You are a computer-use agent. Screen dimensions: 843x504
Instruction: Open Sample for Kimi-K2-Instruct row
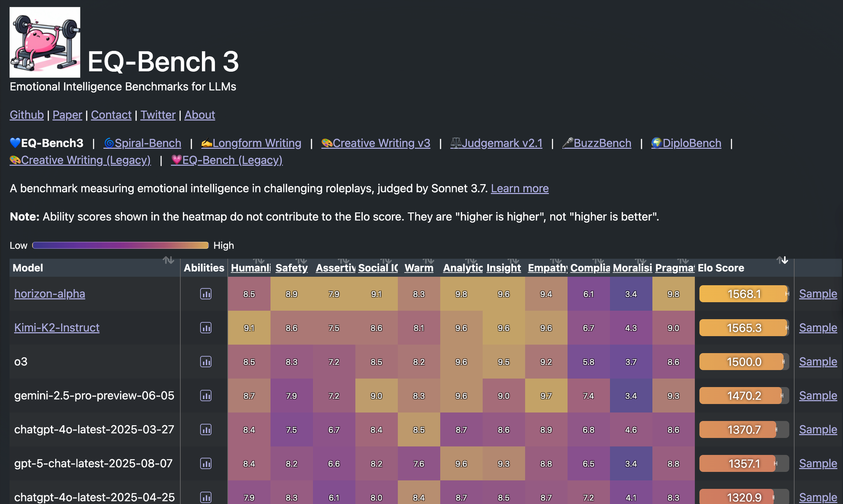pyautogui.click(x=818, y=328)
